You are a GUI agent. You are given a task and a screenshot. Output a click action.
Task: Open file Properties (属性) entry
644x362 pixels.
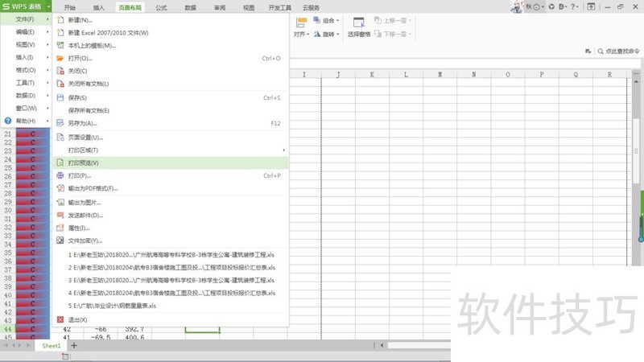(x=171, y=228)
